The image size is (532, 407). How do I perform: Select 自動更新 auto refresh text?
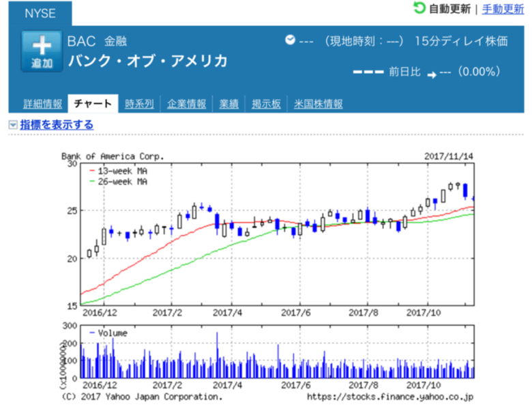[x=450, y=9]
